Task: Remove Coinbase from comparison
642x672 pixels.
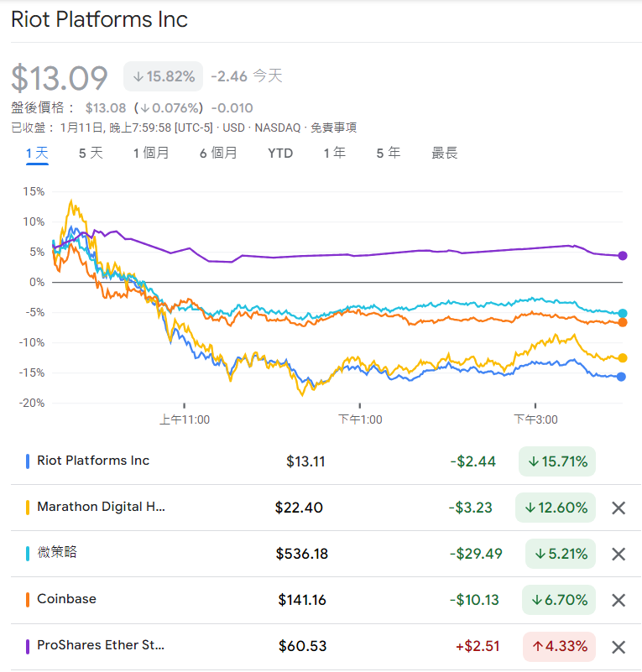Action: pos(619,600)
